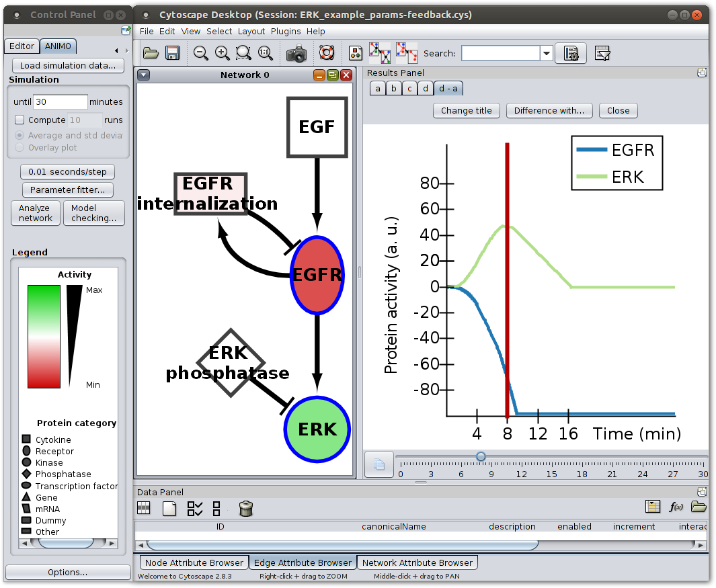Open help with the lifebuoy icon

click(x=327, y=53)
